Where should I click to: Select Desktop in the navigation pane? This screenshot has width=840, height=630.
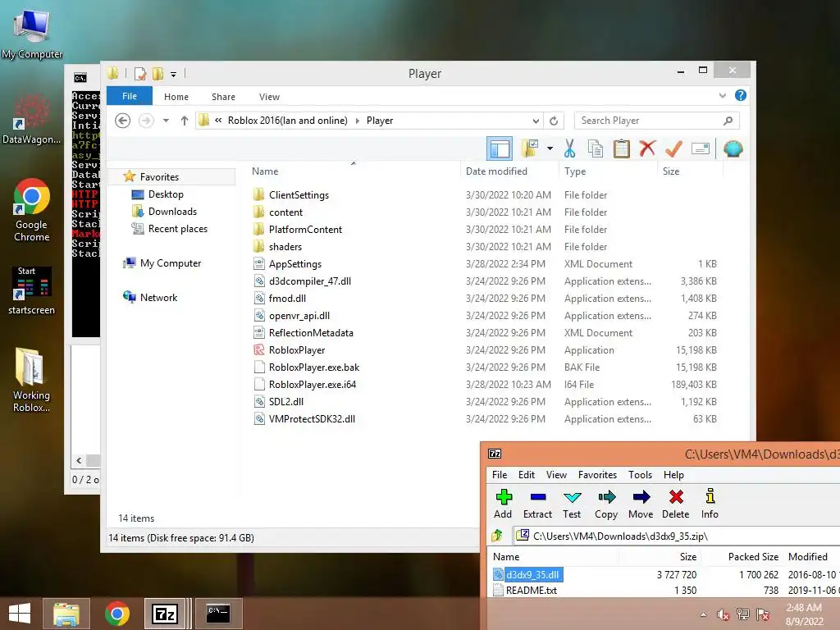pos(166,194)
